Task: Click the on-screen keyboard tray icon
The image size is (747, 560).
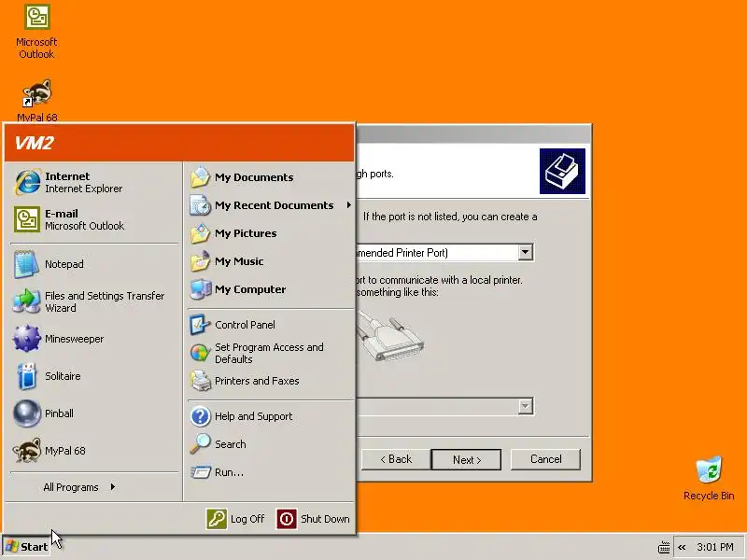Action: tap(664, 548)
